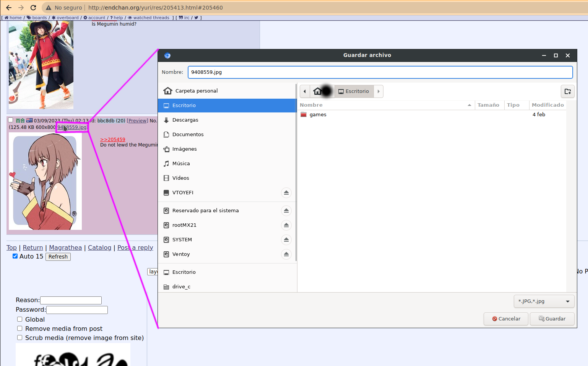Click the 'Top' link
This screenshot has height=366, width=588.
click(x=12, y=247)
